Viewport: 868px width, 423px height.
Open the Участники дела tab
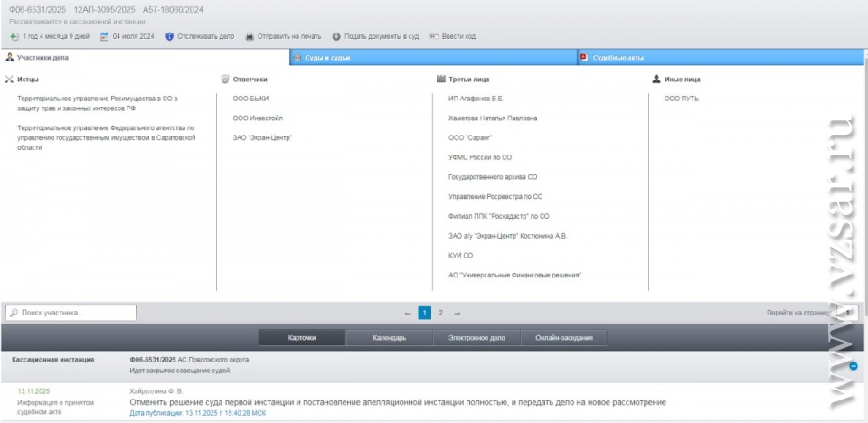[x=42, y=57]
